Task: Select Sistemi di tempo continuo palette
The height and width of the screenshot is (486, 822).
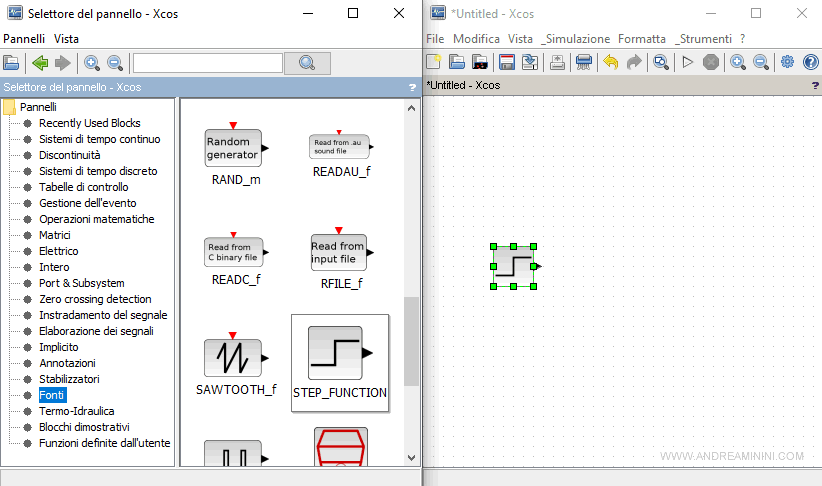Action: click(100, 139)
